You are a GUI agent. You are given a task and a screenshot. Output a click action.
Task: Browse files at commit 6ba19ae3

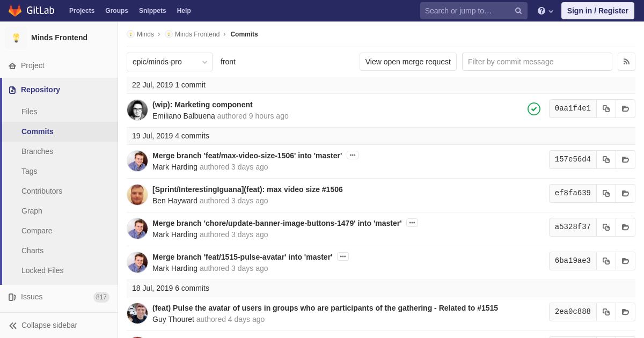pyautogui.click(x=625, y=261)
